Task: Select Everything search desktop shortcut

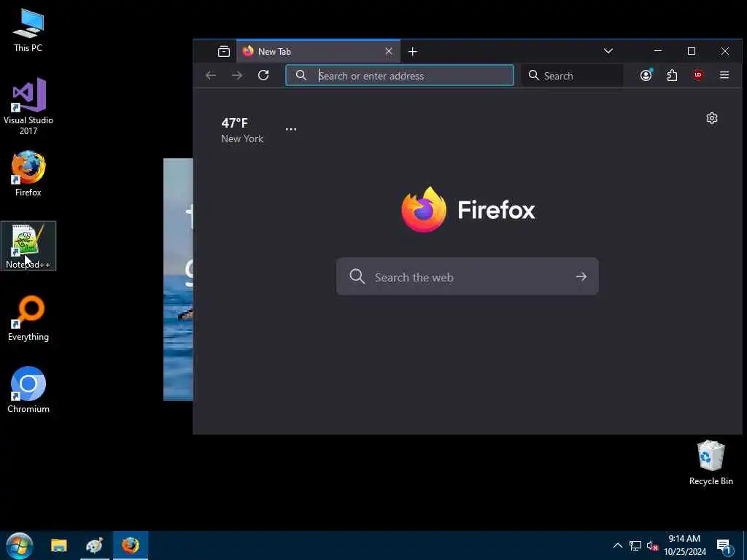Action: [x=28, y=318]
